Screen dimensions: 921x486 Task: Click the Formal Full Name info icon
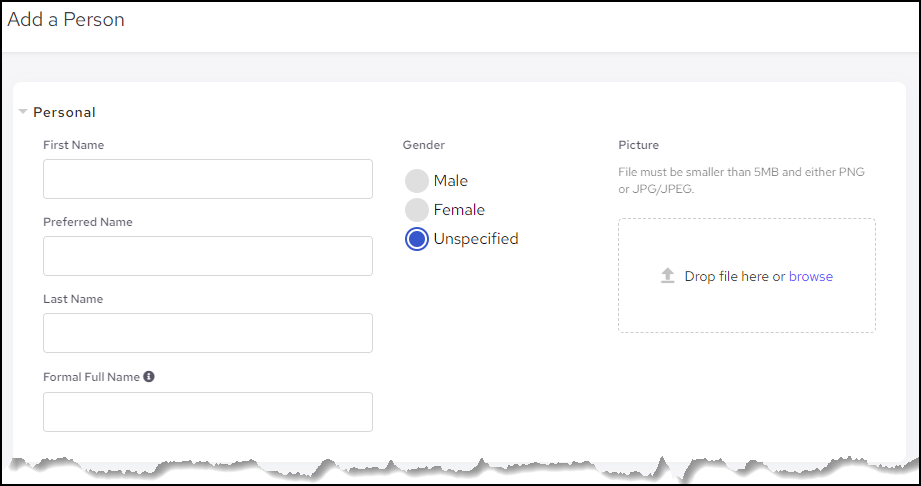click(149, 377)
